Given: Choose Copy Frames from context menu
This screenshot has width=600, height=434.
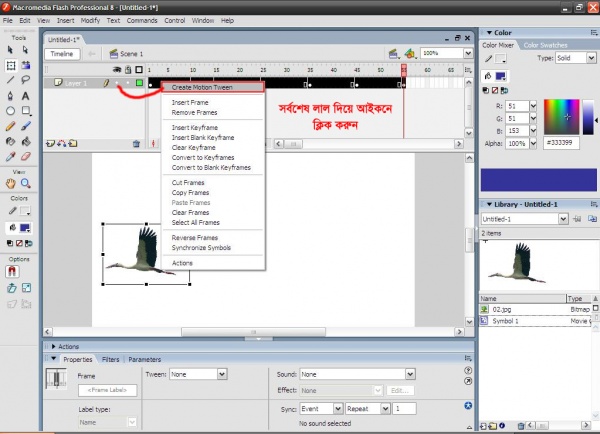Looking at the screenshot, I should [213, 193].
